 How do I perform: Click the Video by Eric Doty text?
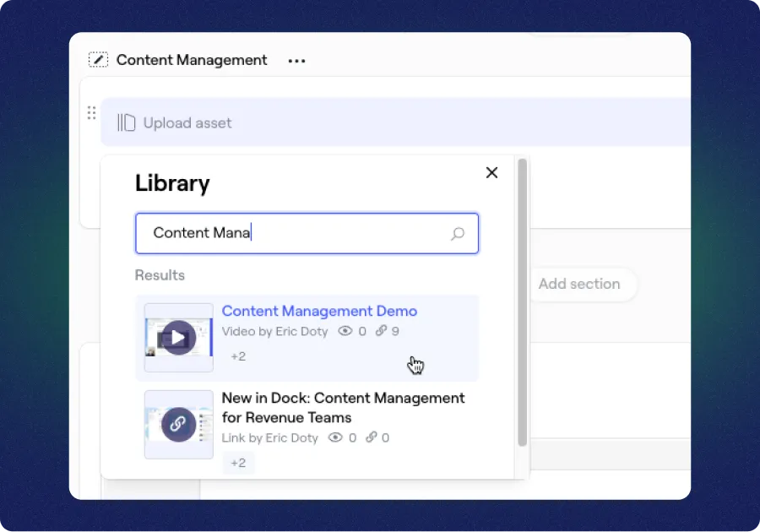274,331
